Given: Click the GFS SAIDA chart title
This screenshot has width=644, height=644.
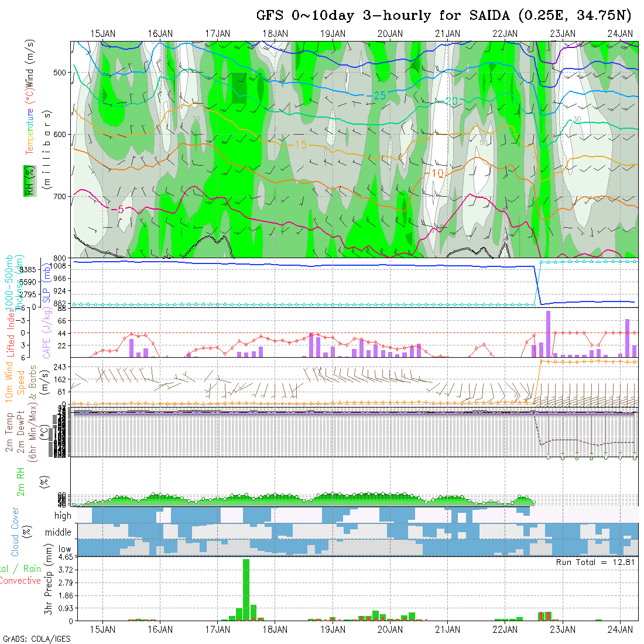Looking at the screenshot, I should [x=447, y=16].
